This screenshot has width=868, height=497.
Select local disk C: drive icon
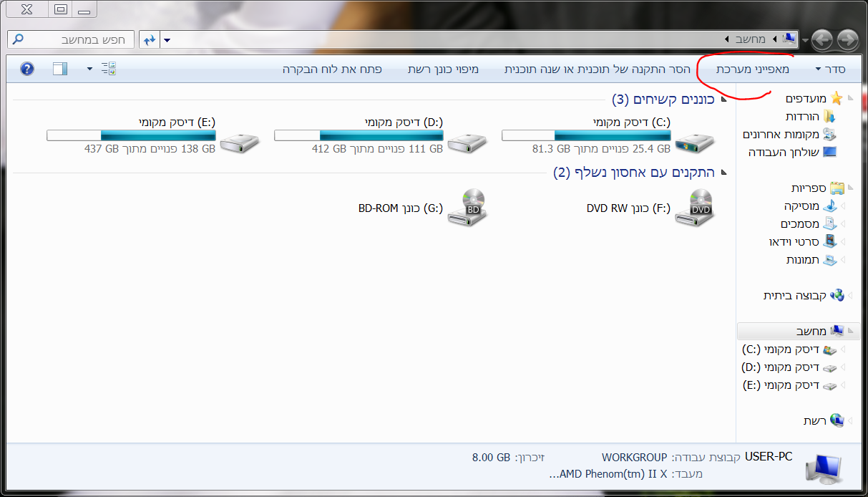tap(693, 143)
